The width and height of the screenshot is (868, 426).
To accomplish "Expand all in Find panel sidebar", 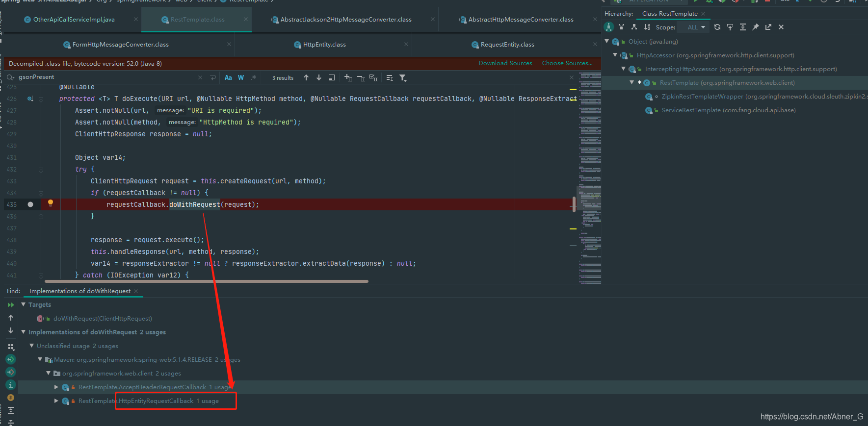I will tap(11, 410).
